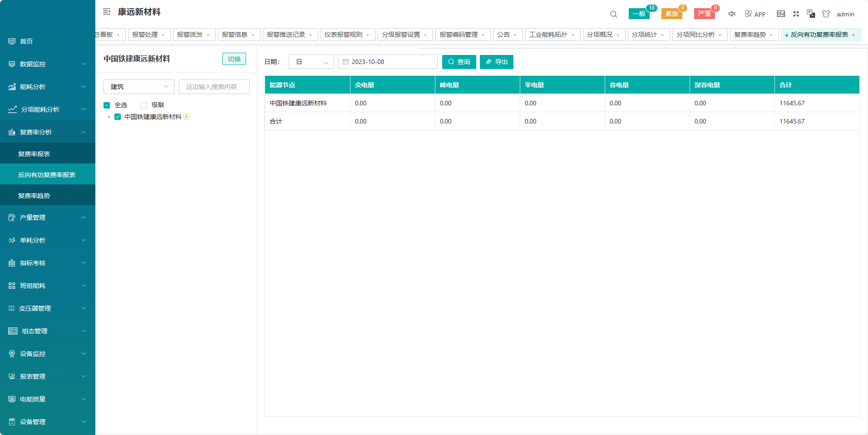Uncheck the 中国铁建康远新材料 tree node

tap(118, 117)
